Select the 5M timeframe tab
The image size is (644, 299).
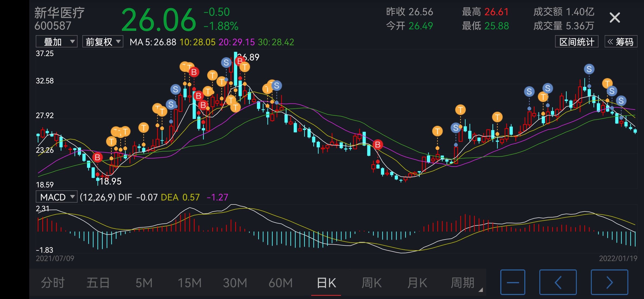(144, 283)
